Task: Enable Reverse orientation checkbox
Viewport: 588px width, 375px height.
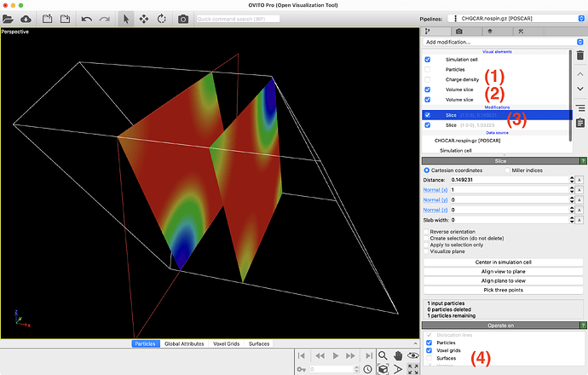Action: pyautogui.click(x=426, y=232)
